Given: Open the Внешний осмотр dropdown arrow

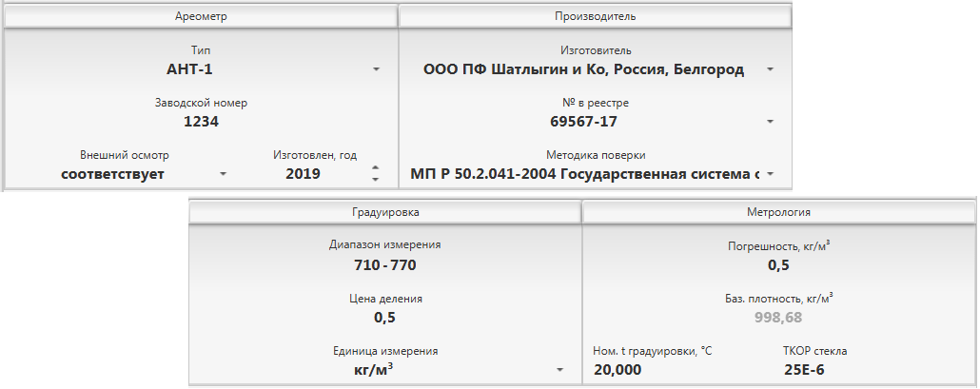Looking at the screenshot, I should coord(223,174).
